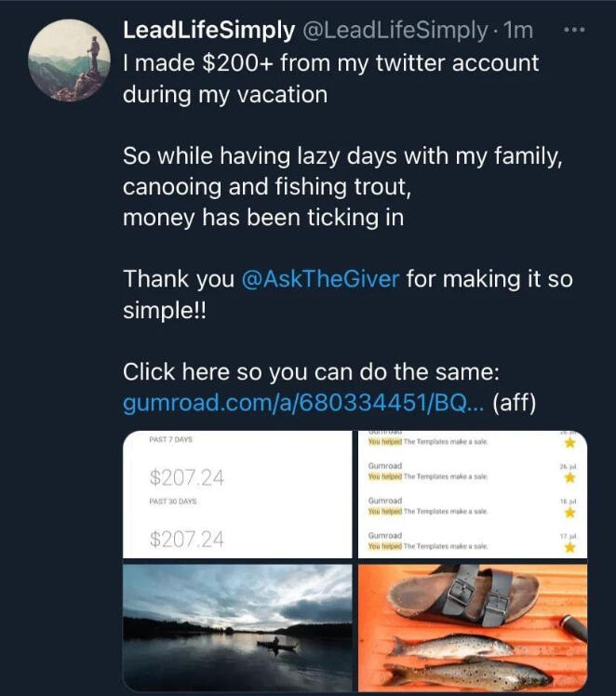
Task: Open the Gumroad sales notifications screenshot
Action: pyautogui.click(x=472, y=494)
